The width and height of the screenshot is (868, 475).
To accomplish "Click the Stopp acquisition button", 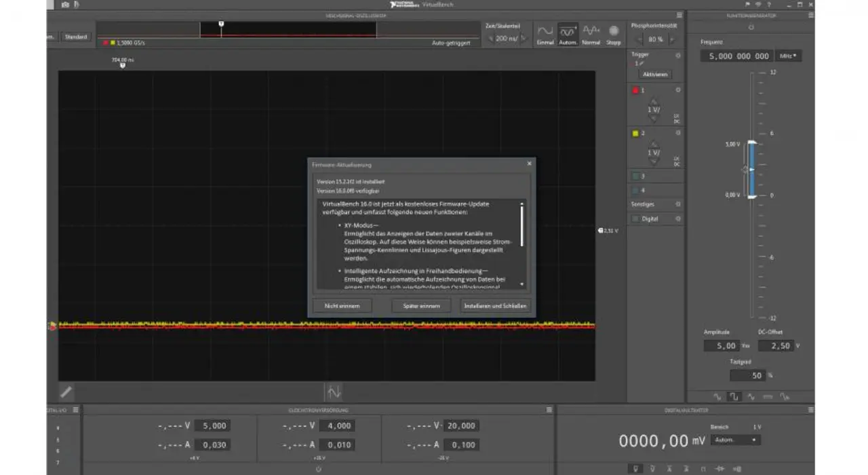I will (614, 34).
